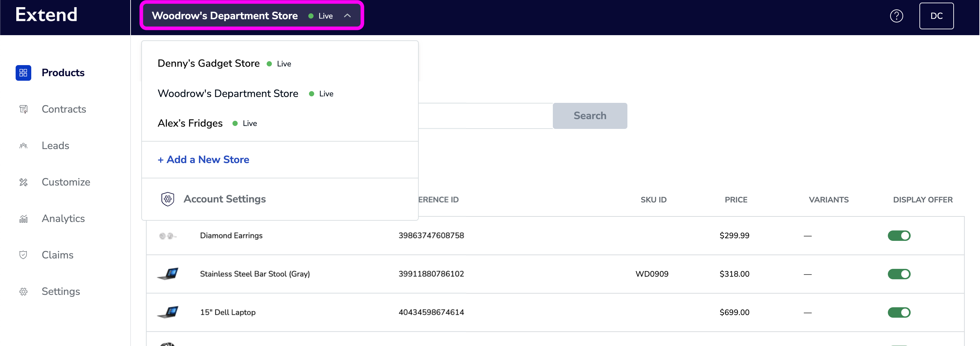Viewport: 980px width, 346px height.
Task: Go to Claims section
Action: [57, 255]
